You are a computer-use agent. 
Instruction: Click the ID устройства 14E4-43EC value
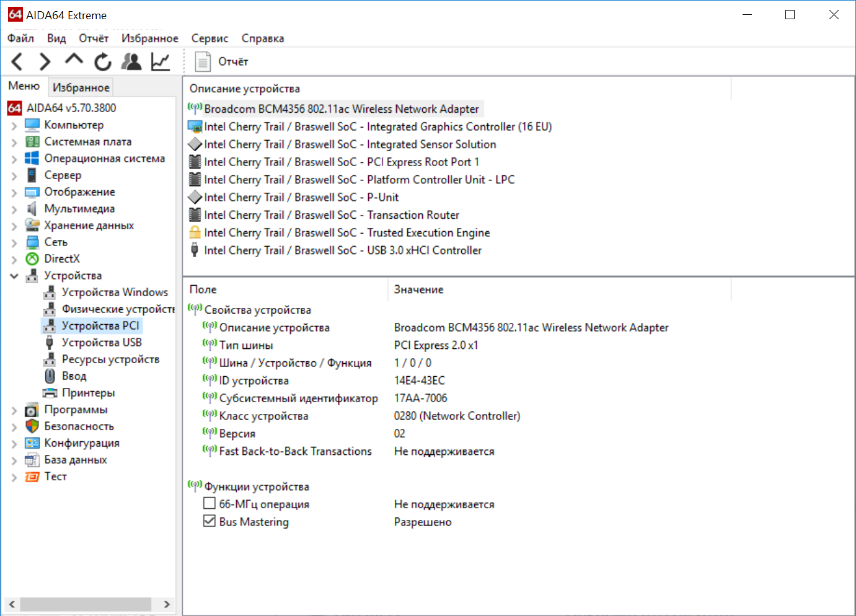pyautogui.click(x=420, y=381)
